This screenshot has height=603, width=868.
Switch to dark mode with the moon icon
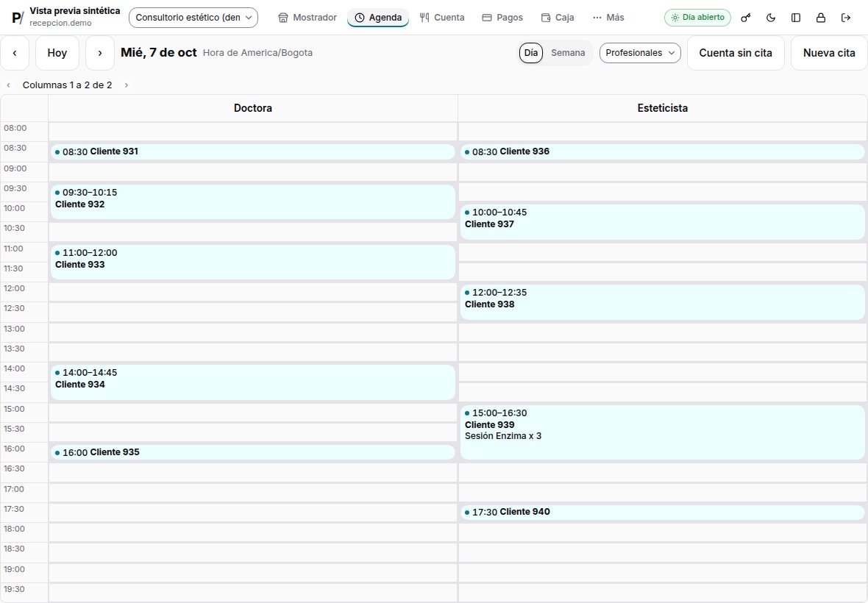point(771,18)
